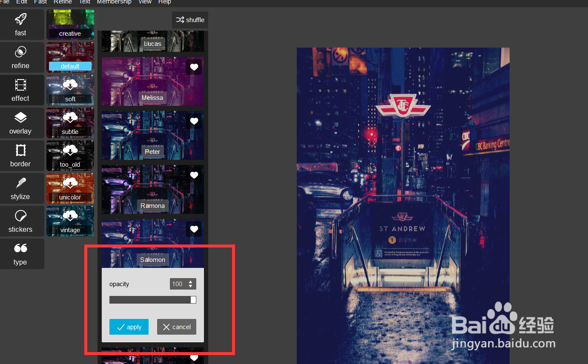Viewport: 588px width, 364px height.
Task: Open the effect tool with film icon
Action: tap(20, 90)
